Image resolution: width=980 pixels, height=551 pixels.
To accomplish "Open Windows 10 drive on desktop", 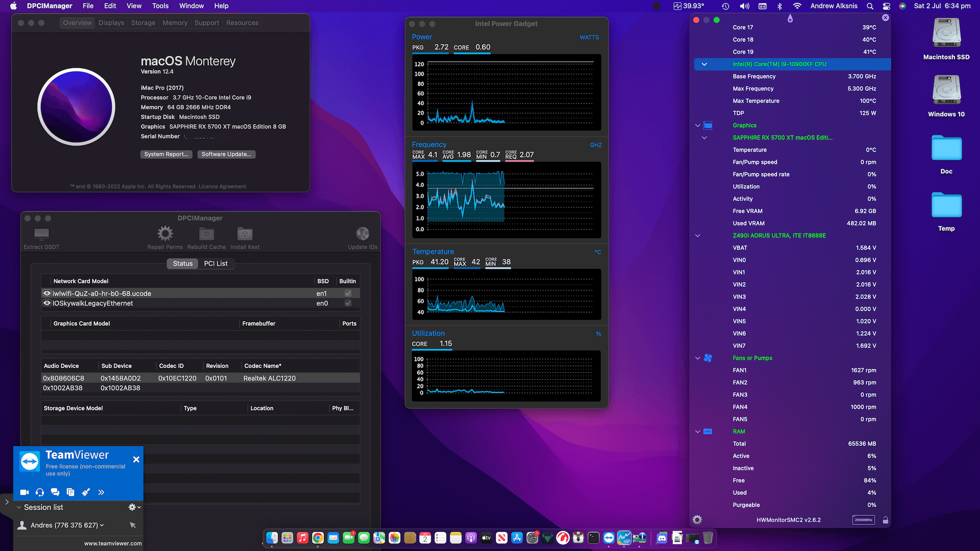I will [x=946, y=96].
